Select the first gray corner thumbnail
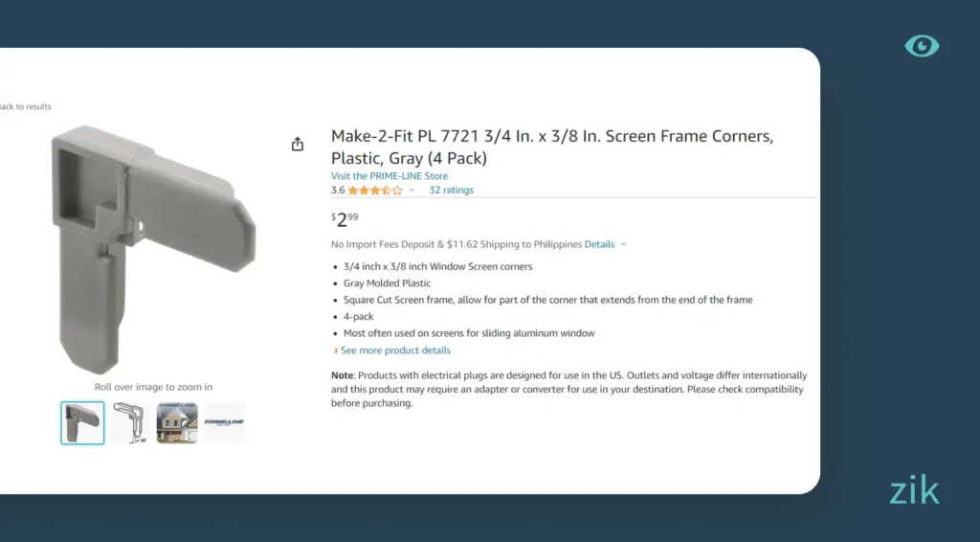 [82, 422]
